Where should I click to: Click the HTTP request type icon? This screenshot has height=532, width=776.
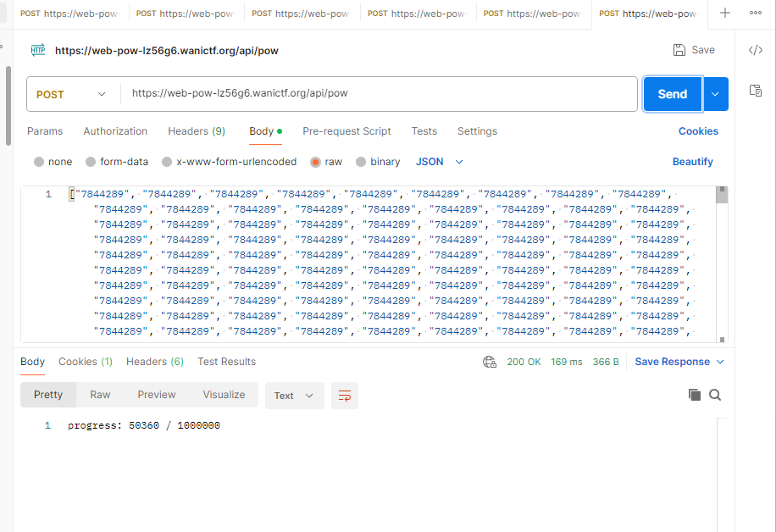pos(37,50)
